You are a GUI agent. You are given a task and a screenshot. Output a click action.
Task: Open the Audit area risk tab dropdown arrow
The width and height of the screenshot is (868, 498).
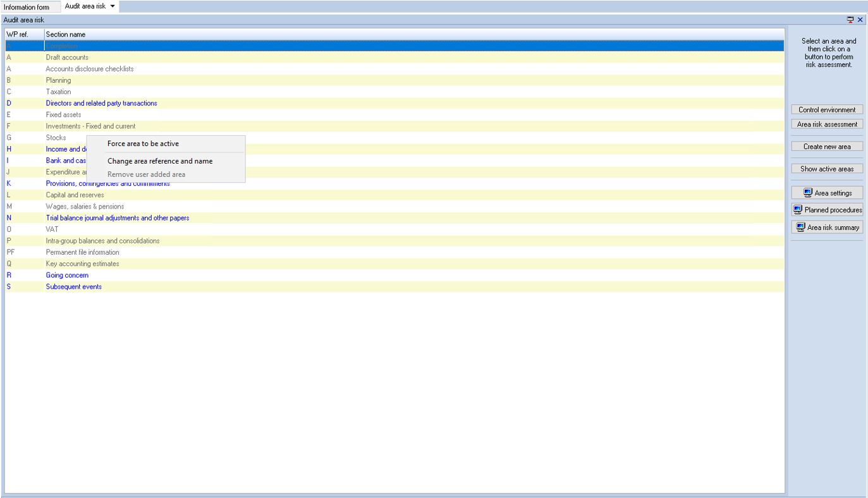click(113, 6)
